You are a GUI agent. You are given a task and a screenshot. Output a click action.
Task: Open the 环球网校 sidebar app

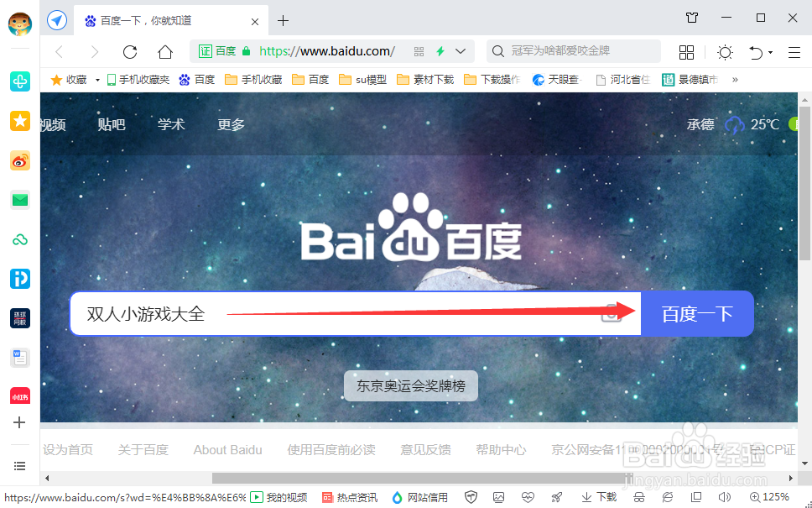[19, 318]
